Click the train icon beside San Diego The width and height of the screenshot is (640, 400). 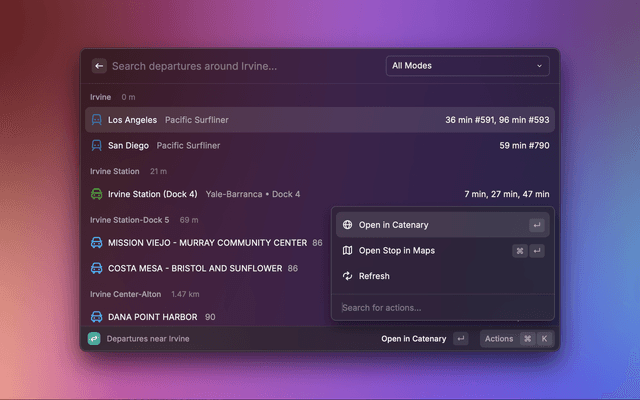click(97, 145)
